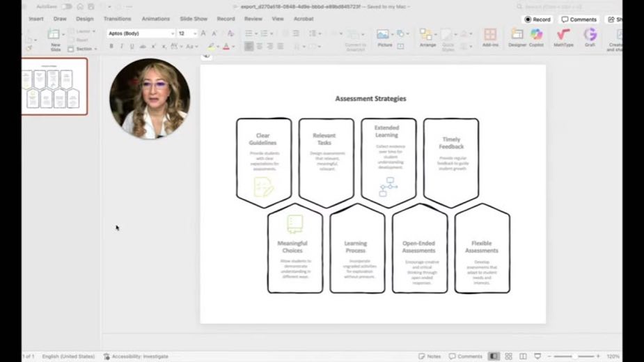Toggle the AutoSave switch
Image resolution: width=644 pixels, height=362 pixels.
(66, 6)
